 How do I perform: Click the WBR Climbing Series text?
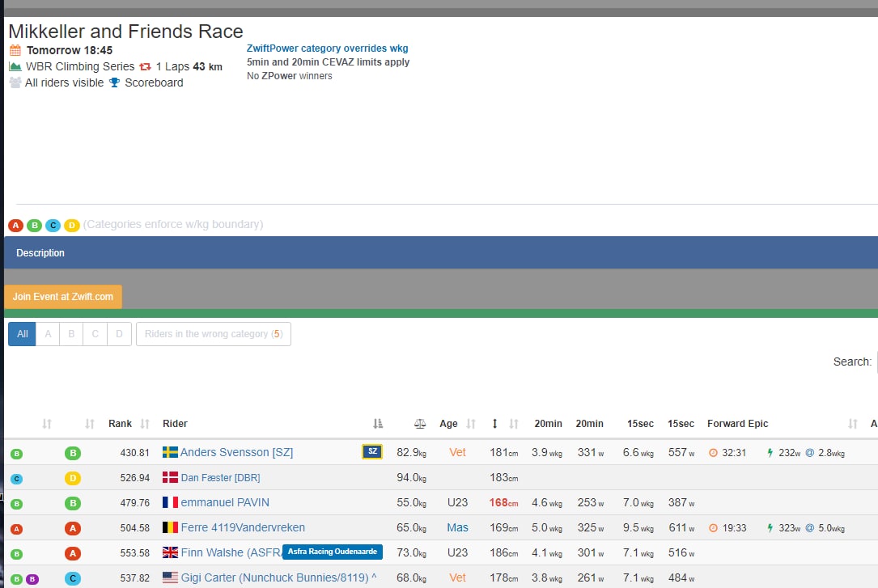pyautogui.click(x=80, y=66)
